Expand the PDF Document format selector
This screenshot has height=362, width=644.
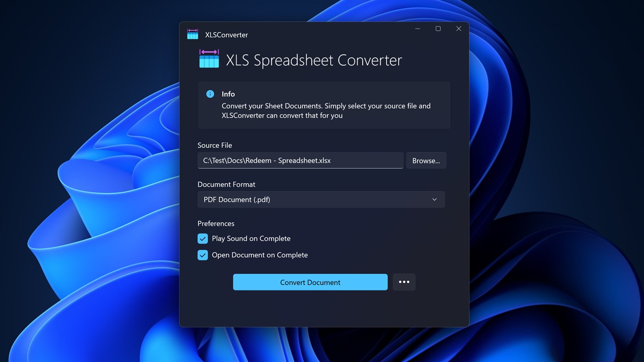(x=321, y=200)
